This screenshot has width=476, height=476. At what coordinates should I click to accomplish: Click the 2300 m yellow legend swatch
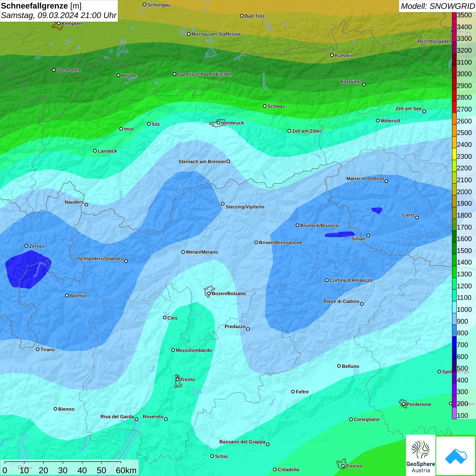(x=454, y=154)
